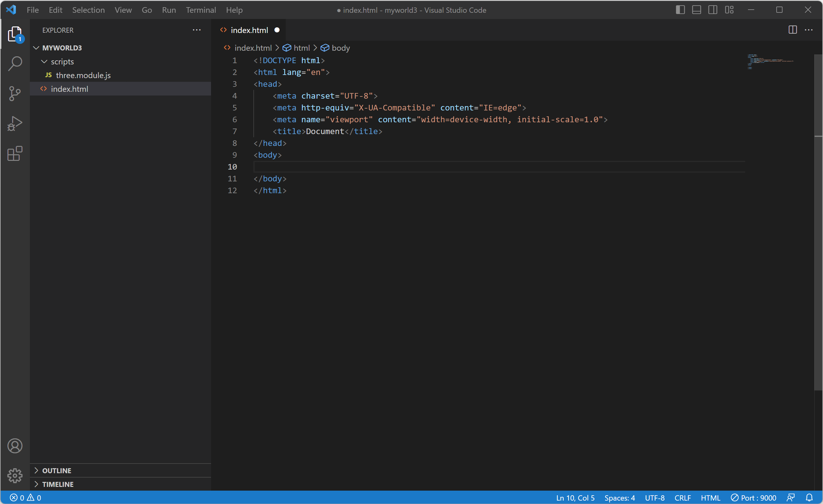Expand the OUTLINE section

click(x=57, y=471)
